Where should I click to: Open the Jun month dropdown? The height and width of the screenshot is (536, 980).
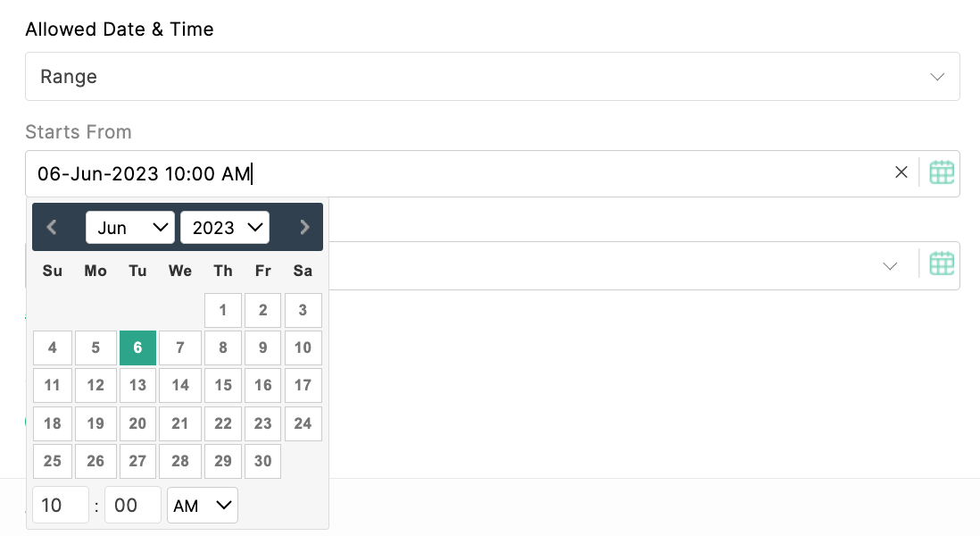coord(130,227)
